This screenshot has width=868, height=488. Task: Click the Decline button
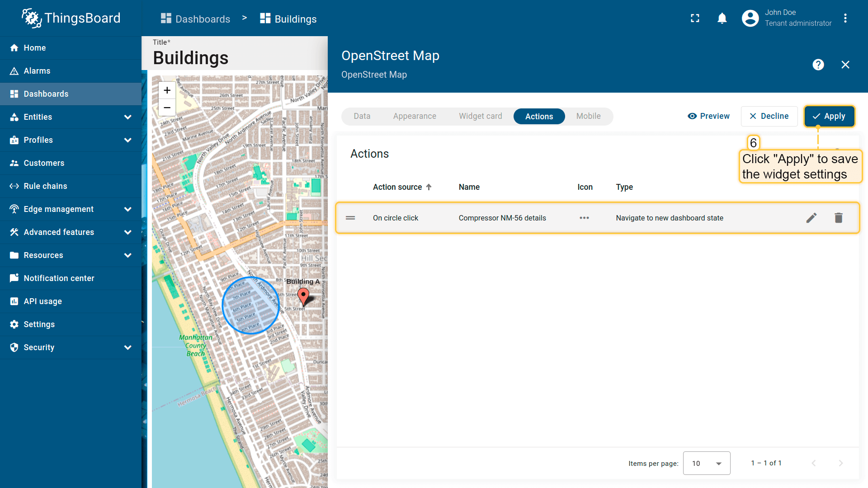pyautogui.click(x=769, y=116)
